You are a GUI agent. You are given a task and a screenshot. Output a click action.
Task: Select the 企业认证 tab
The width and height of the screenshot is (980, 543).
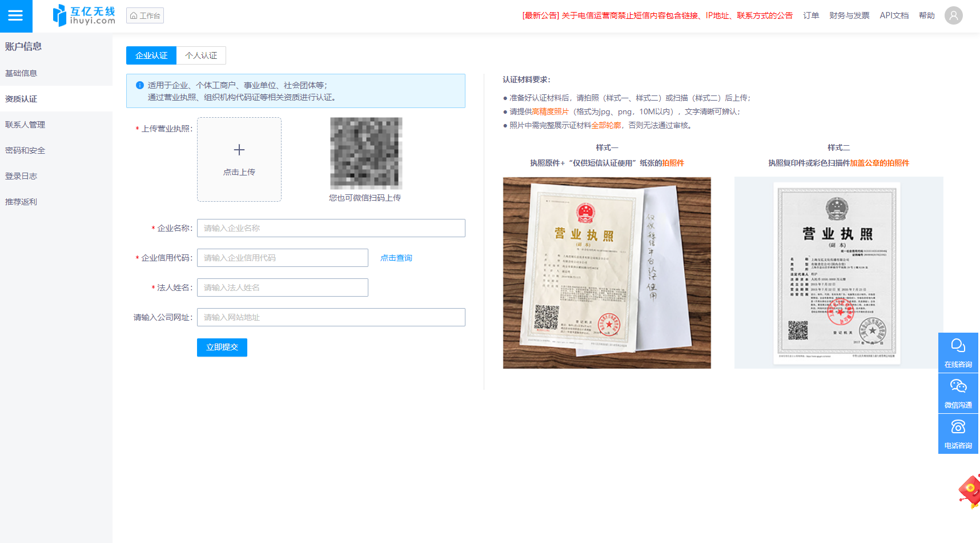[151, 55]
